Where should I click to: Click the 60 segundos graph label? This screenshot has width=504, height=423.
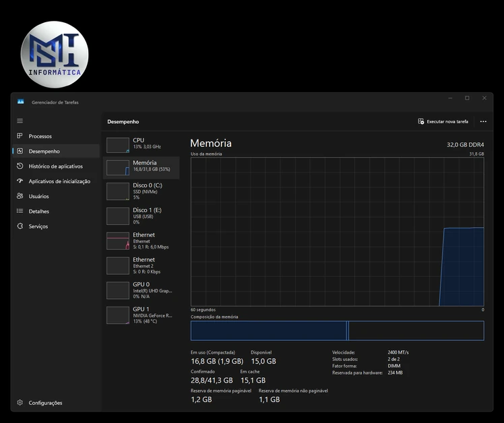[203, 310]
